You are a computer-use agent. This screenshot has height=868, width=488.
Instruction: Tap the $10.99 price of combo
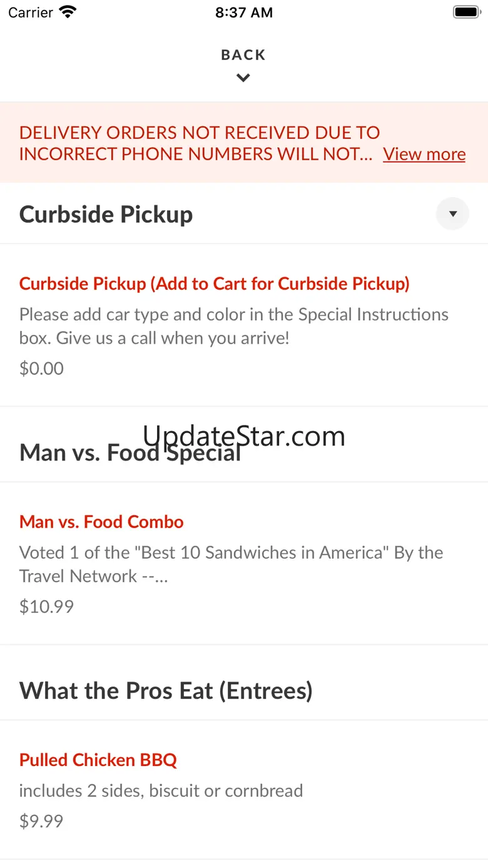click(x=46, y=606)
